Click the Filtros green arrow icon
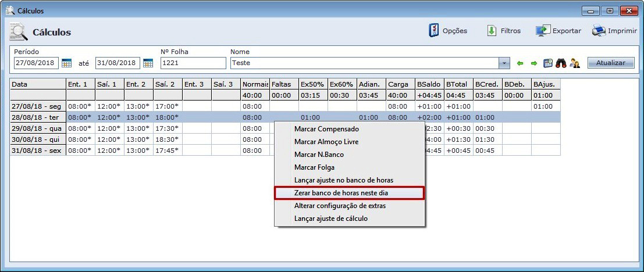The image size is (644, 272). click(492, 31)
